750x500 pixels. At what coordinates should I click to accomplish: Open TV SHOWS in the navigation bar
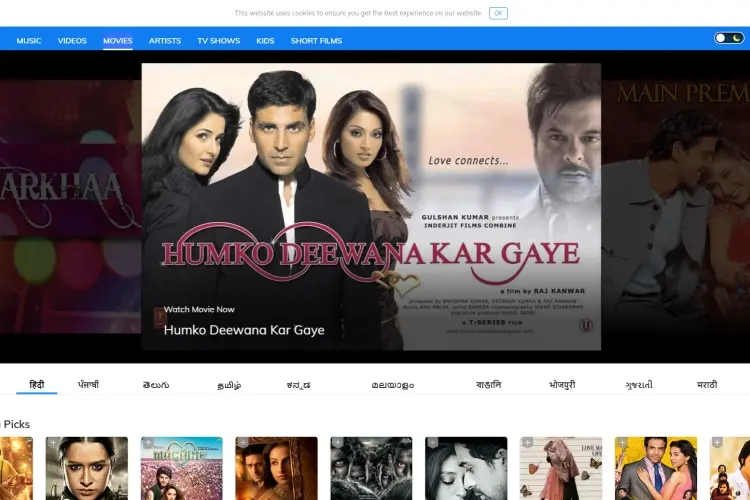219,41
